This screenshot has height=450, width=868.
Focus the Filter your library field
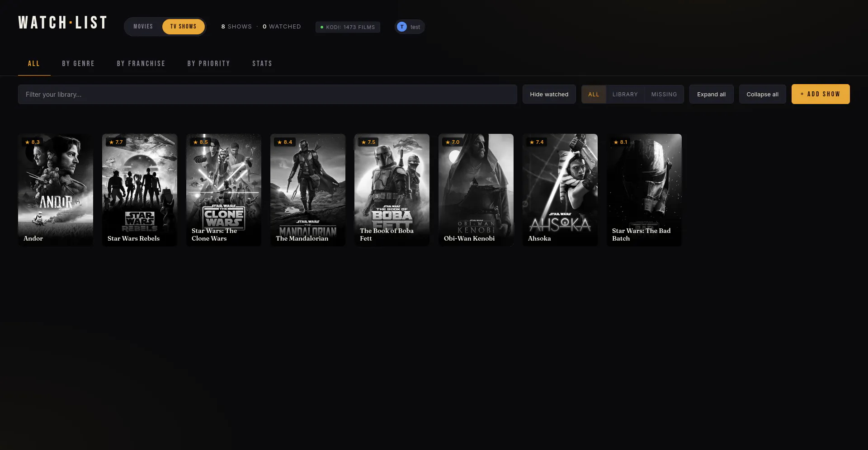click(x=268, y=95)
